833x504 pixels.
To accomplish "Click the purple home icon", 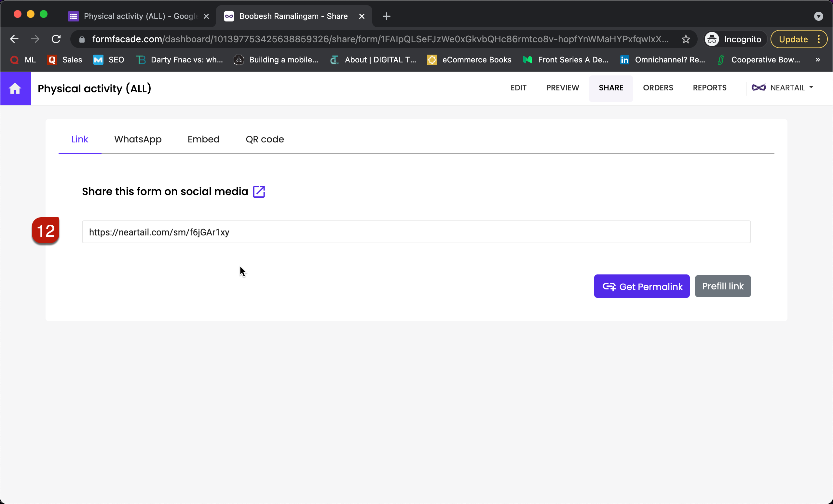I will pos(15,88).
